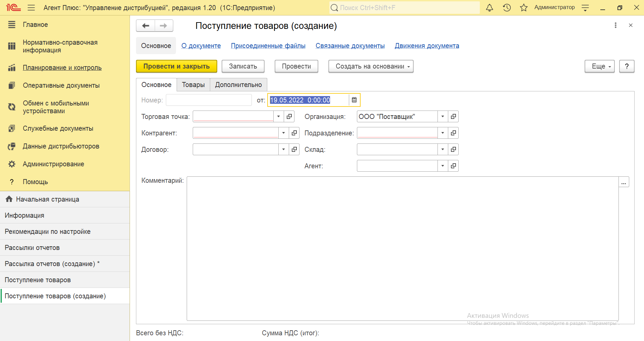This screenshot has height=341, width=644.
Task: Open notifications bell icon
Action: (x=490, y=7)
